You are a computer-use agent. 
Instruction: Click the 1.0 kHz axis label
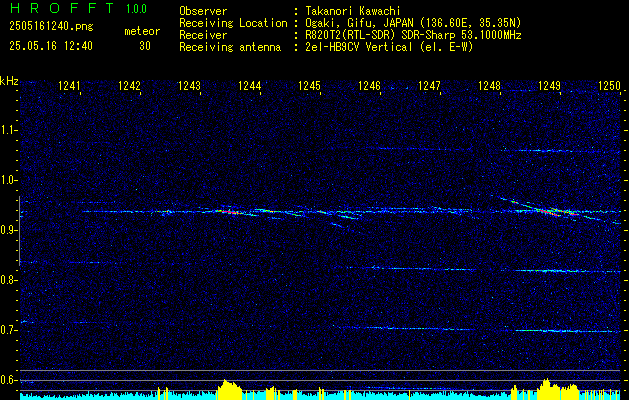pyautogui.click(x=9, y=180)
